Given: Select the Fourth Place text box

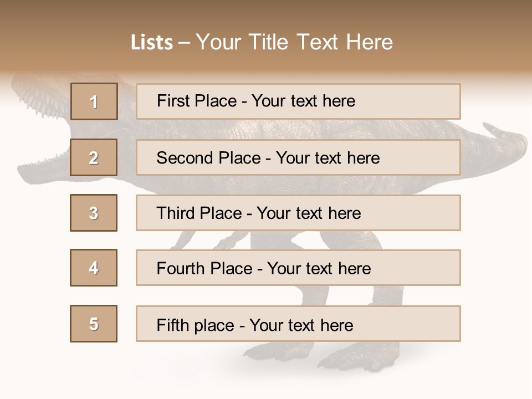Looking at the screenshot, I should coord(298,268).
